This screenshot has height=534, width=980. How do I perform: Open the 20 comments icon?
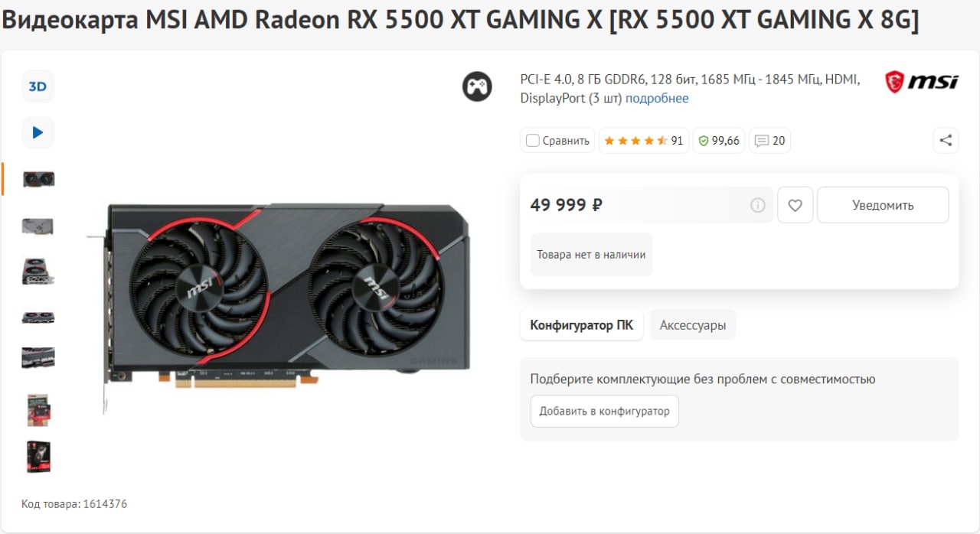pyautogui.click(x=769, y=141)
